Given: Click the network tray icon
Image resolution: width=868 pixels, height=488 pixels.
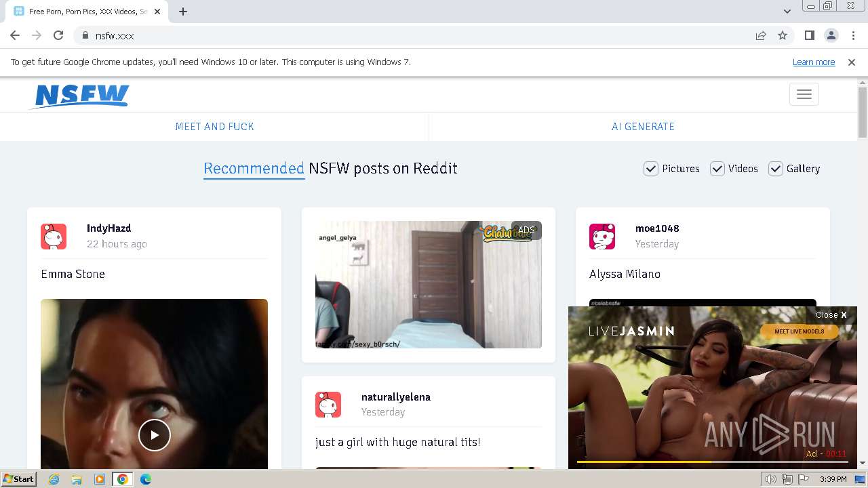Looking at the screenshot, I should pos(787,479).
